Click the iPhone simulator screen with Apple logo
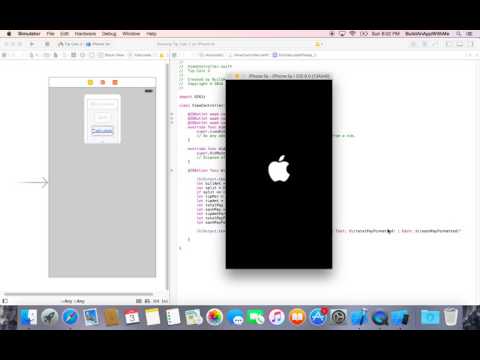 279,174
